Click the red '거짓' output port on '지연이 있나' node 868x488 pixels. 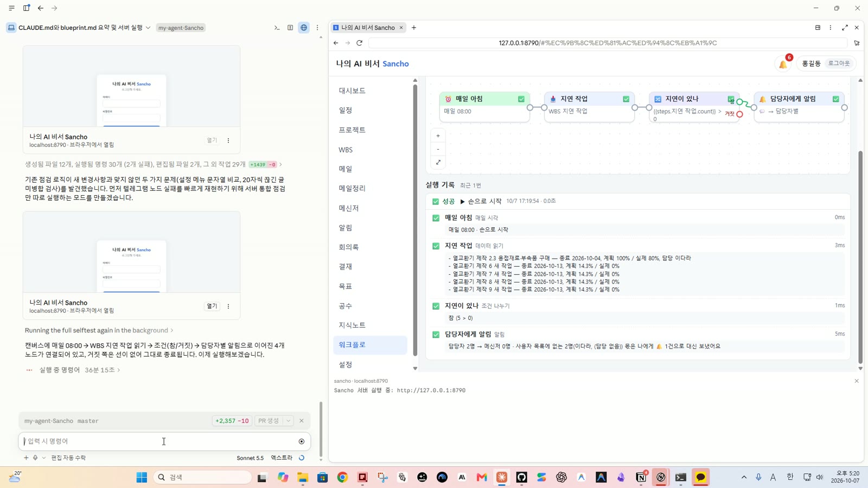[x=739, y=114]
